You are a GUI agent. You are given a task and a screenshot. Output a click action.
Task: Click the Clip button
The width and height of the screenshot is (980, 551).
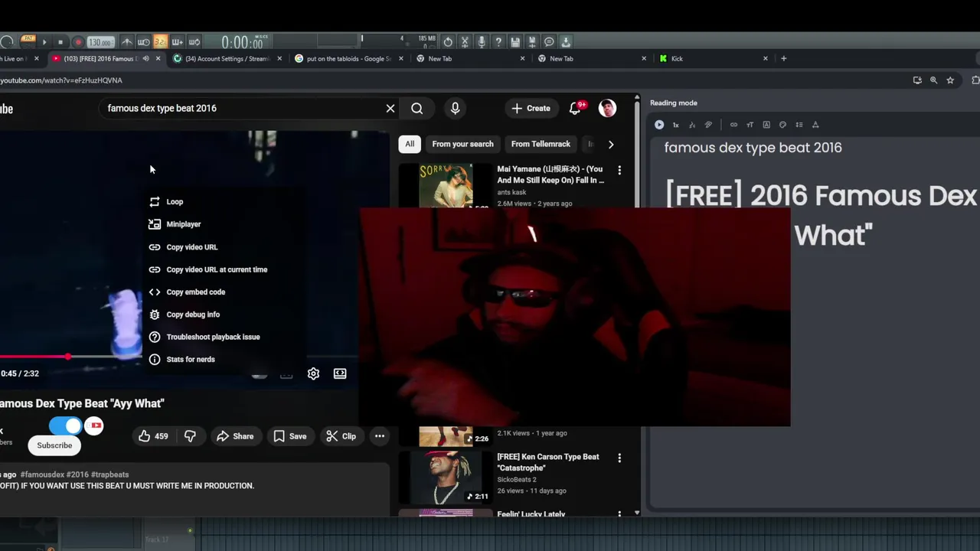coord(341,436)
